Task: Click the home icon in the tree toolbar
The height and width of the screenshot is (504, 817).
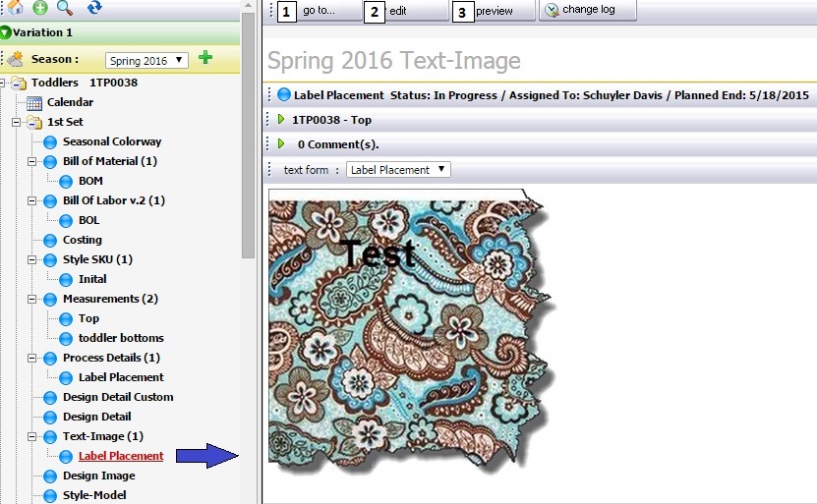Action: pyautogui.click(x=15, y=7)
